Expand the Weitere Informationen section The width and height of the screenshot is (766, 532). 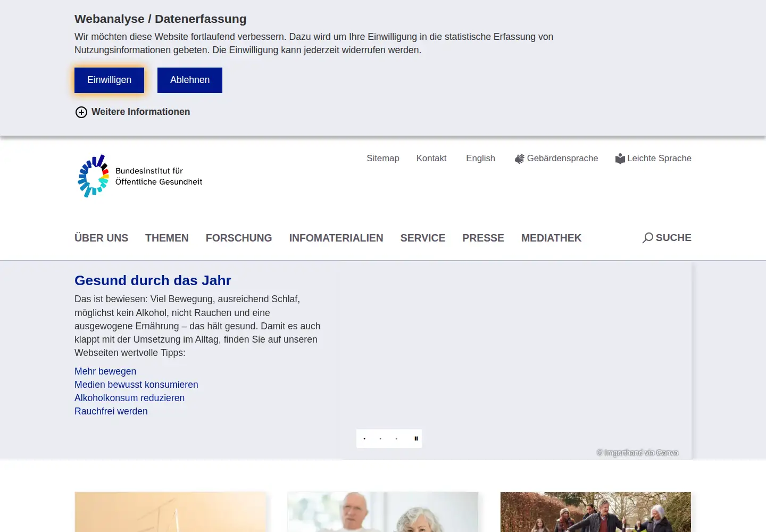pos(132,112)
